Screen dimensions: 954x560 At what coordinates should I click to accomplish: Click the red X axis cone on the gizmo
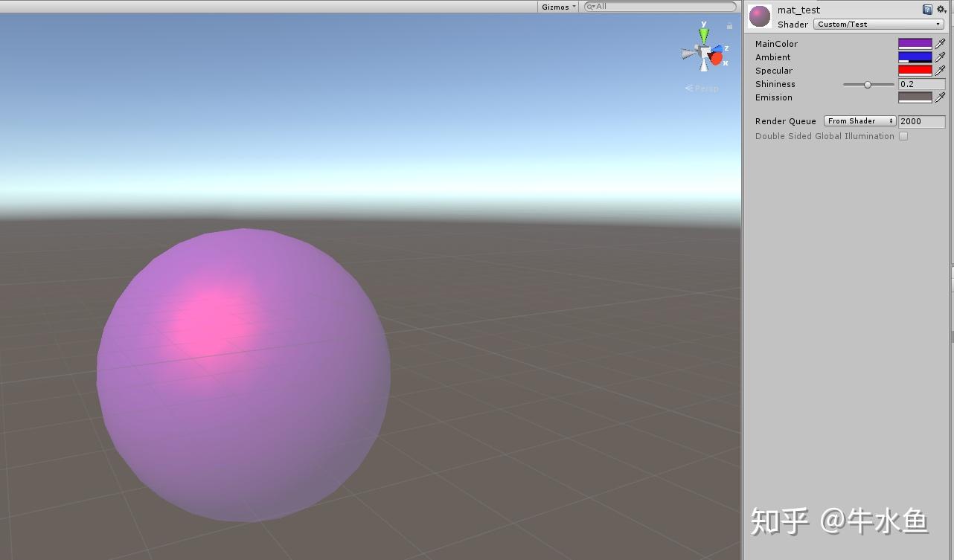click(716, 57)
